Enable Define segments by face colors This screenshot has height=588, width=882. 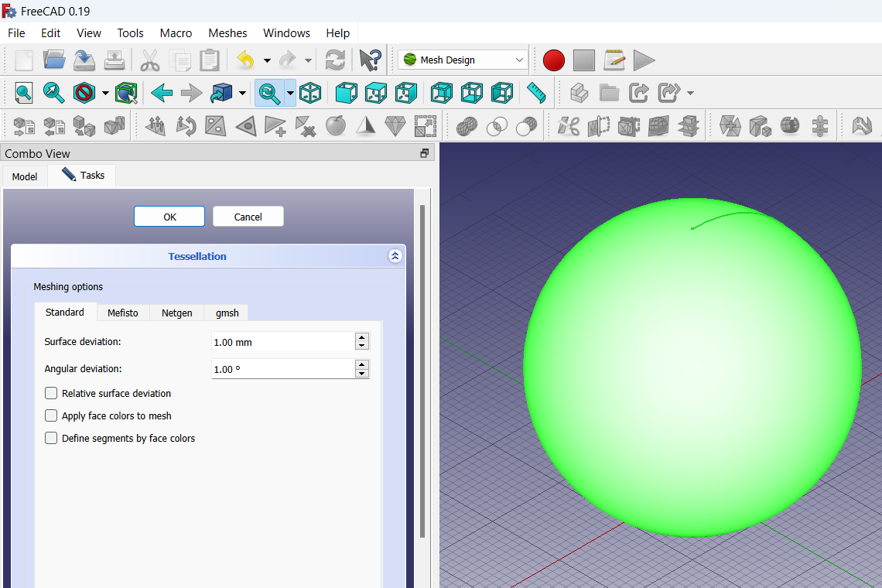(x=51, y=438)
